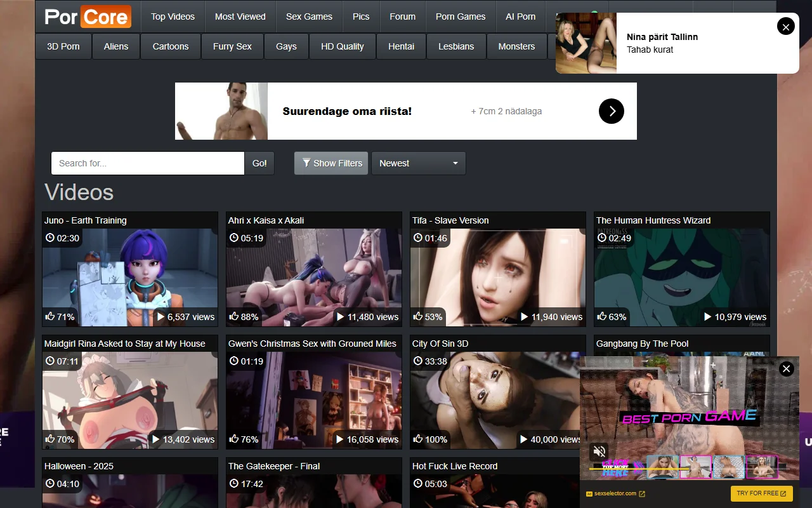This screenshot has width=812, height=508.
Task: Click the TRY FOR FREE button
Action: click(761, 493)
